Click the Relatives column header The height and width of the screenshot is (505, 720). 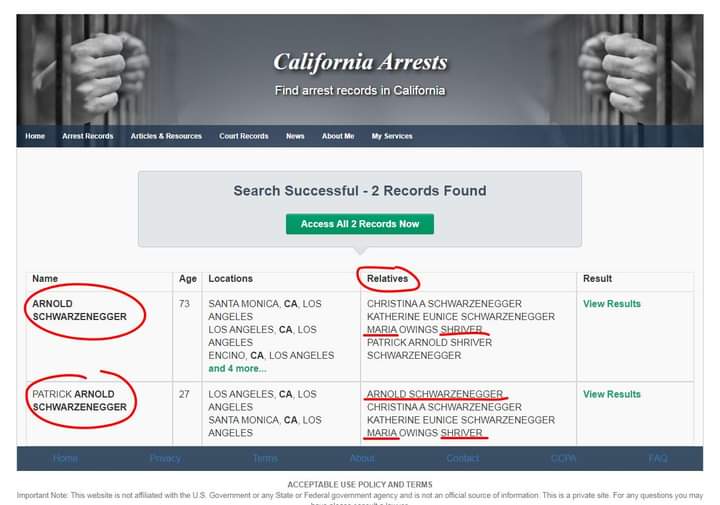tap(387, 279)
